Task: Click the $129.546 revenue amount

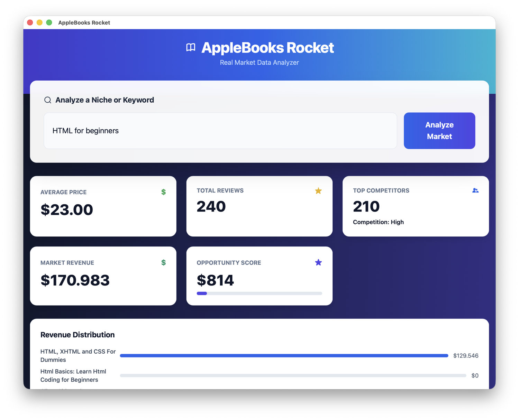Action: 465,356
